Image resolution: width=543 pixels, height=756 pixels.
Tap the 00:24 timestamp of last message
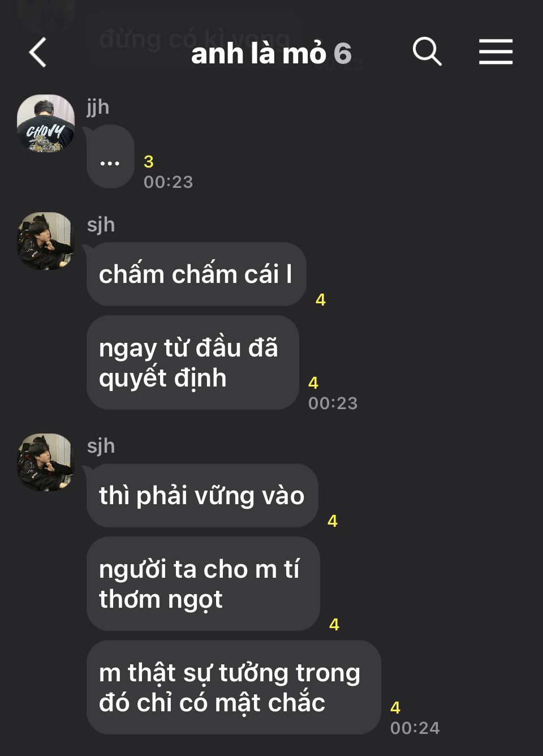tap(415, 728)
